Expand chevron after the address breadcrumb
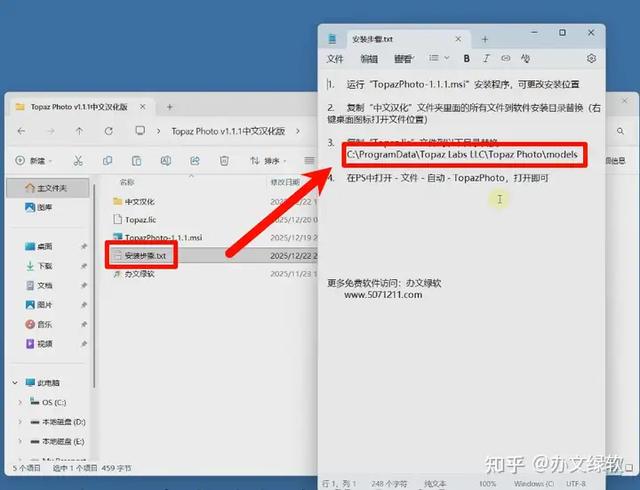This screenshot has height=490, width=640. 298,131
